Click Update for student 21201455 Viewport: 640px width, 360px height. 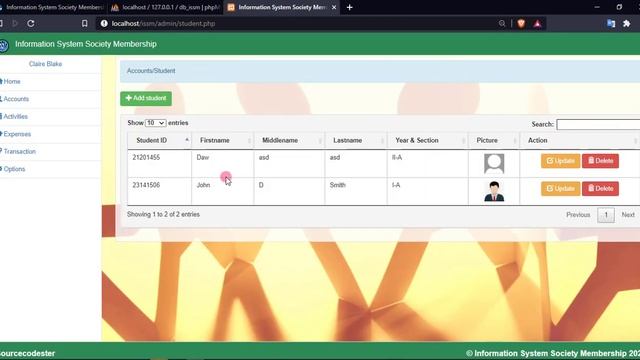click(560, 161)
